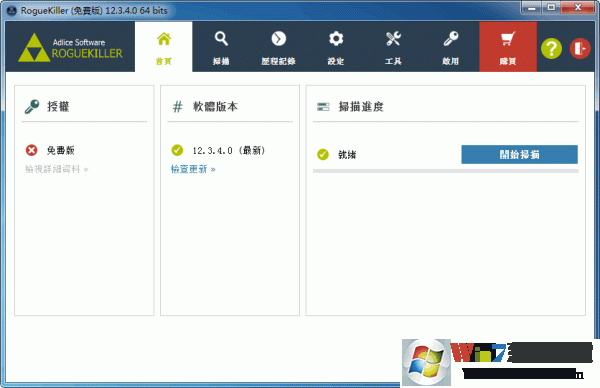
Task: Open the 設定 settings tab
Action: point(336,47)
